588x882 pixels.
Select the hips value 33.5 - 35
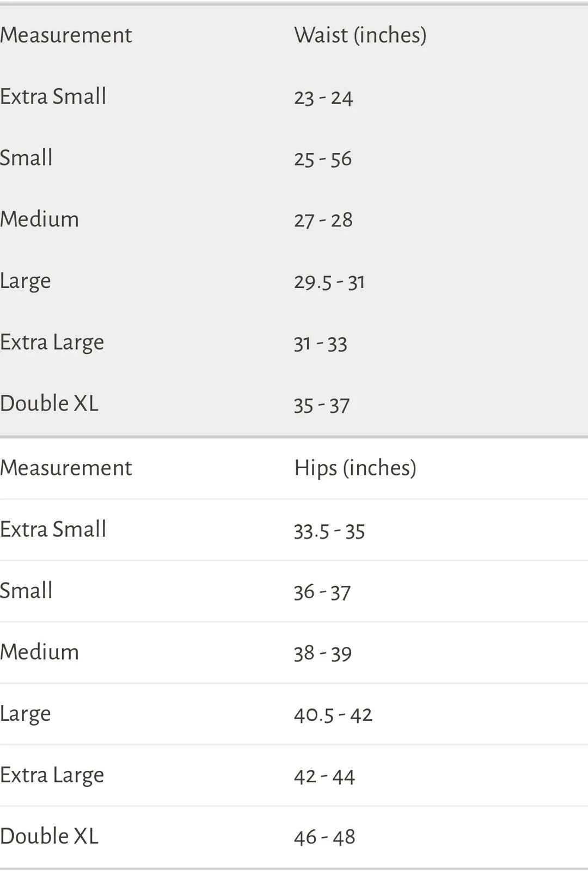329,531
